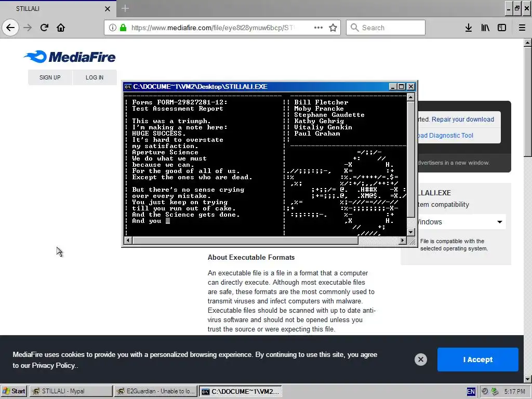Dismiss the cookie banner with X icon
Viewport: 532px width, 399px height.
point(421,360)
